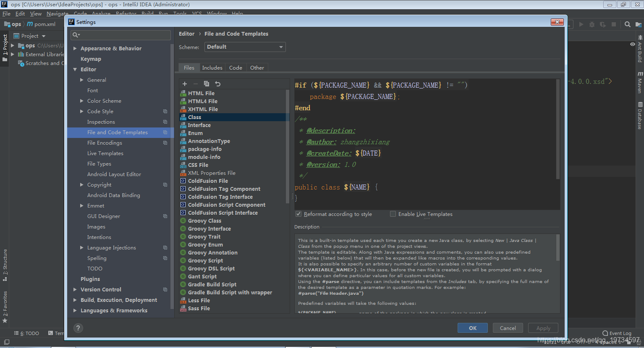The image size is (644, 348).
Task: Click the per-project icon beside Code Style
Action: (165, 112)
